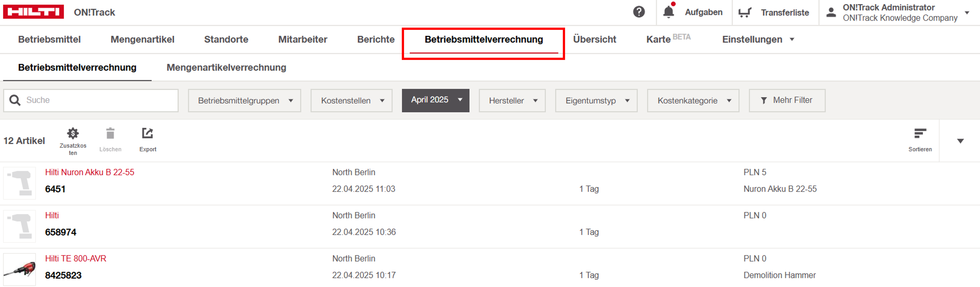
Task: Open the help question mark icon
Action: pos(639,12)
